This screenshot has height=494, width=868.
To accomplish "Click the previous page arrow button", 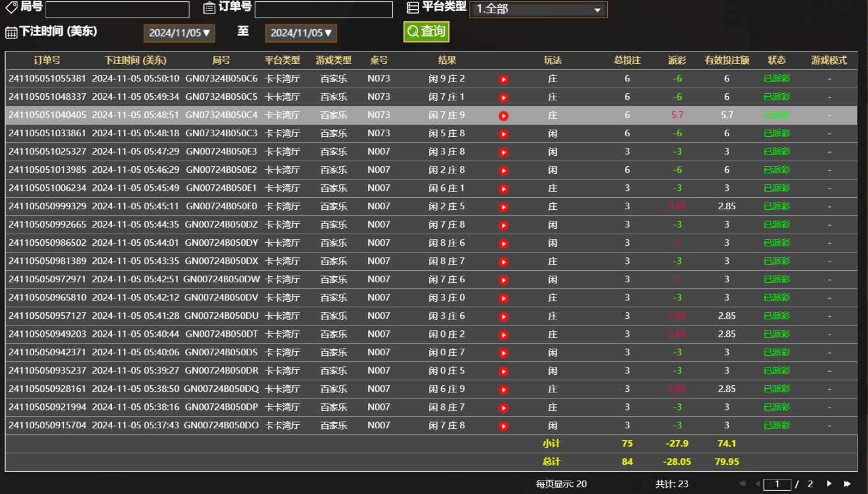I will point(757,484).
